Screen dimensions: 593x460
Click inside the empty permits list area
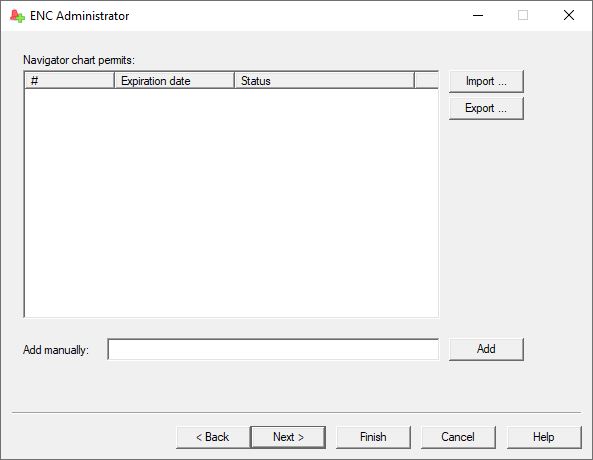point(231,202)
